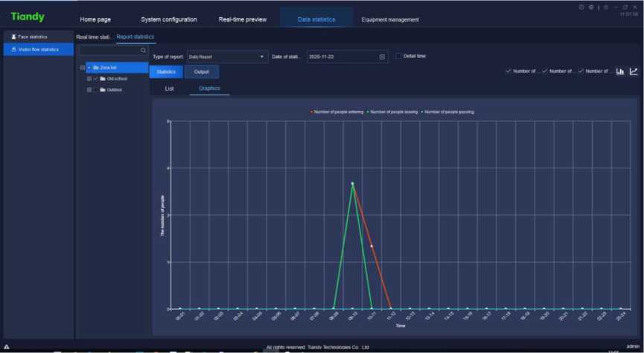The width and height of the screenshot is (644, 353).
Task: Open the calendar date picker icon
Action: 382,57
